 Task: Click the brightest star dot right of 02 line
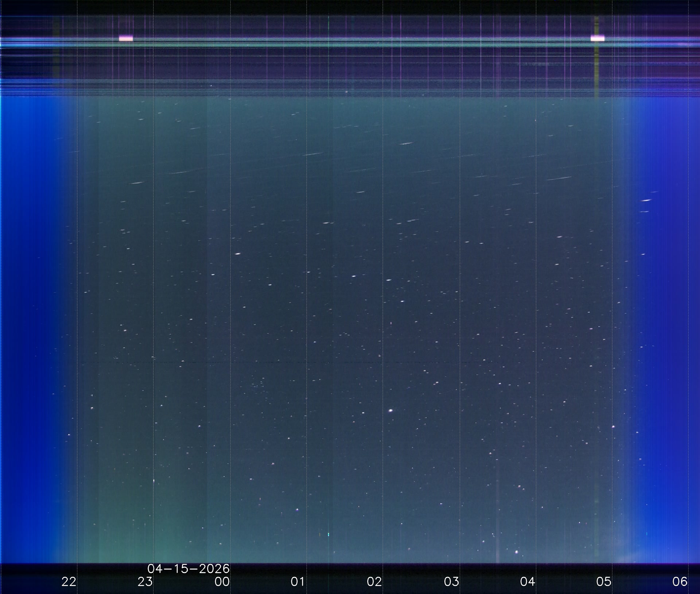tap(391, 410)
